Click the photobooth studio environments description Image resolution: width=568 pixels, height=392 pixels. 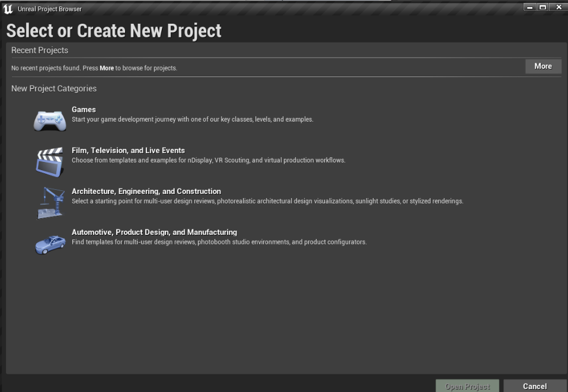219,242
